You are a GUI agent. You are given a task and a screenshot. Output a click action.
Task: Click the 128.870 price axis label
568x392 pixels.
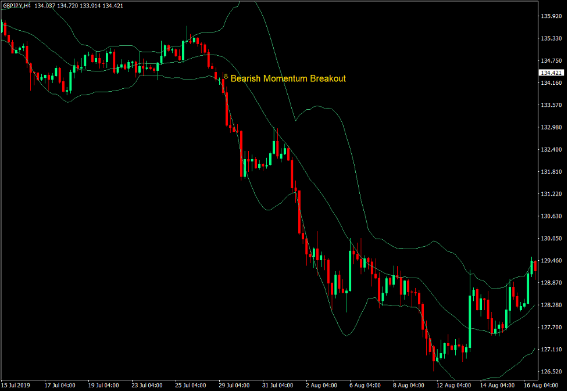click(x=551, y=283)
